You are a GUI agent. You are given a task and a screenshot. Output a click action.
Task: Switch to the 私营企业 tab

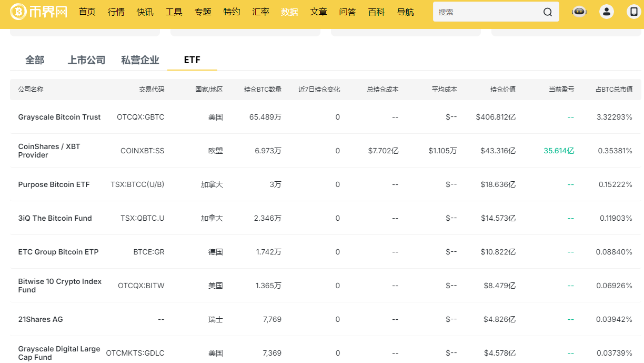(x=140, y=60)
